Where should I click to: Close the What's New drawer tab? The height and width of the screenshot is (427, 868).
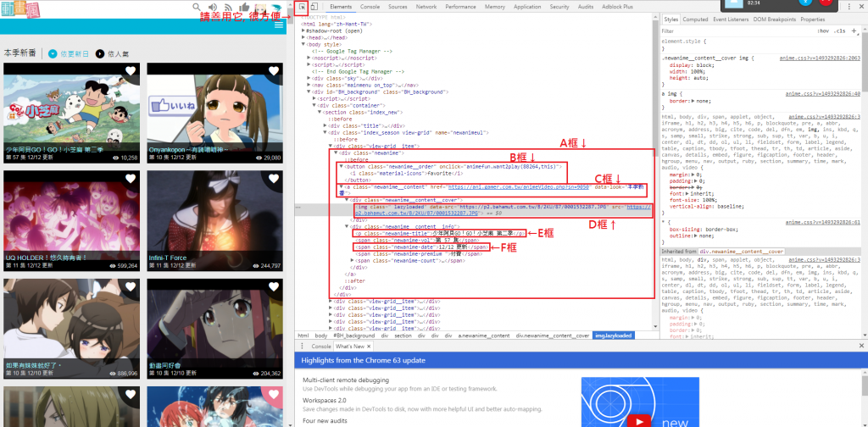[369, 347]
